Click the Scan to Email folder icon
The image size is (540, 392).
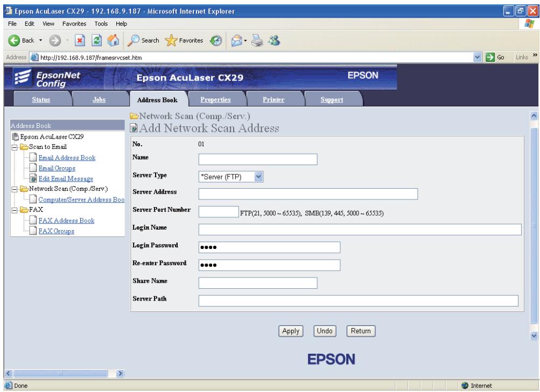[x=24, y=147]
